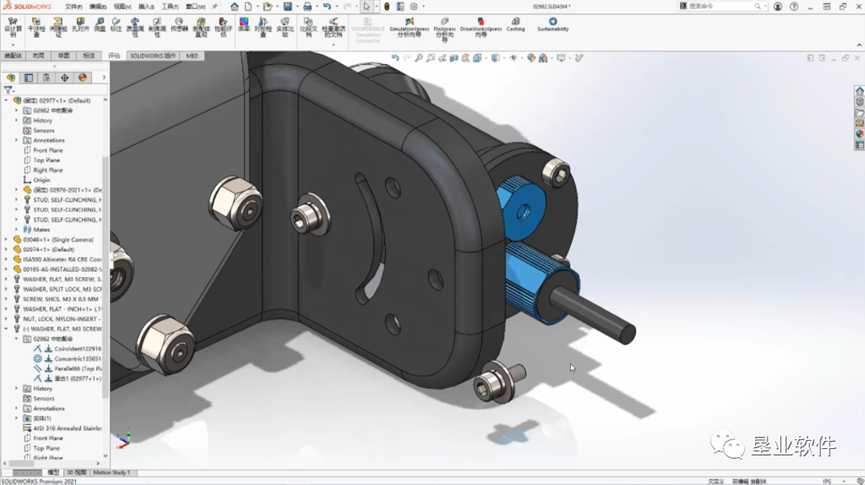Image resolution: width=865 pixels, height=485 pixels.
Task: Expand the 03046<1> (Single Camera) component
Action: click(6, 239)
